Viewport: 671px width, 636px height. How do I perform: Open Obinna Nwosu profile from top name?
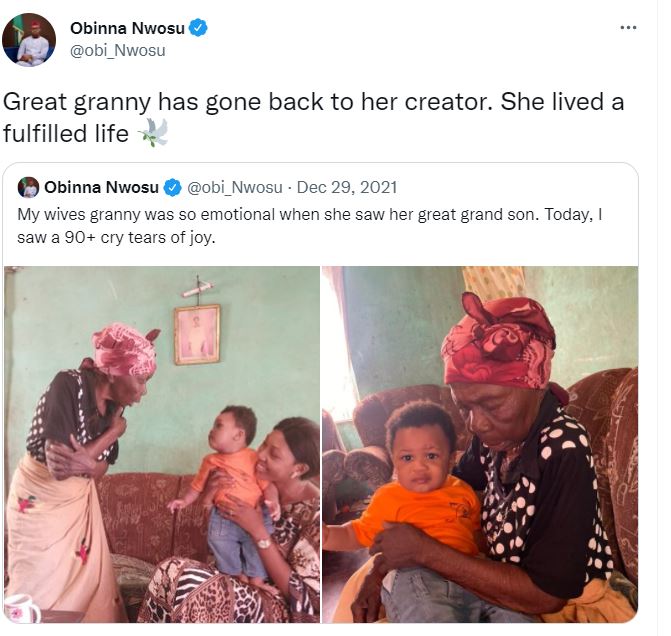[x=127, y=28]
